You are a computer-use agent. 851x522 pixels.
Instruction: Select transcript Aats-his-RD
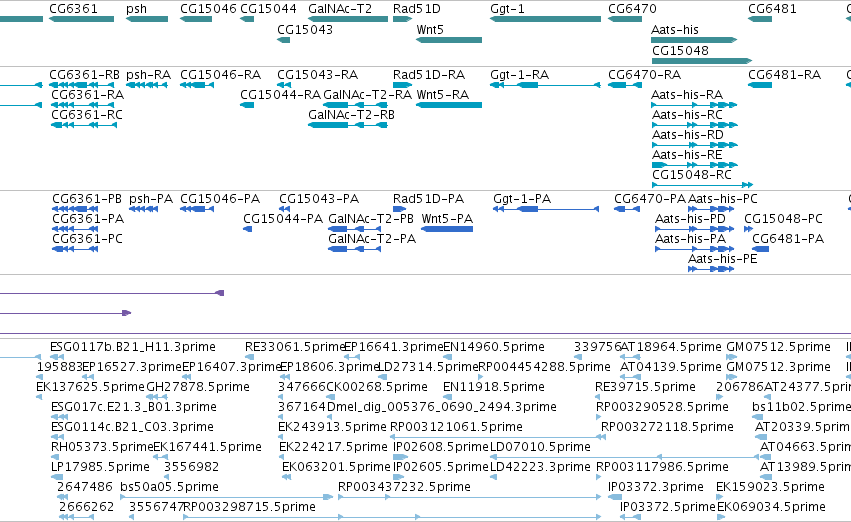pos(688,135)
